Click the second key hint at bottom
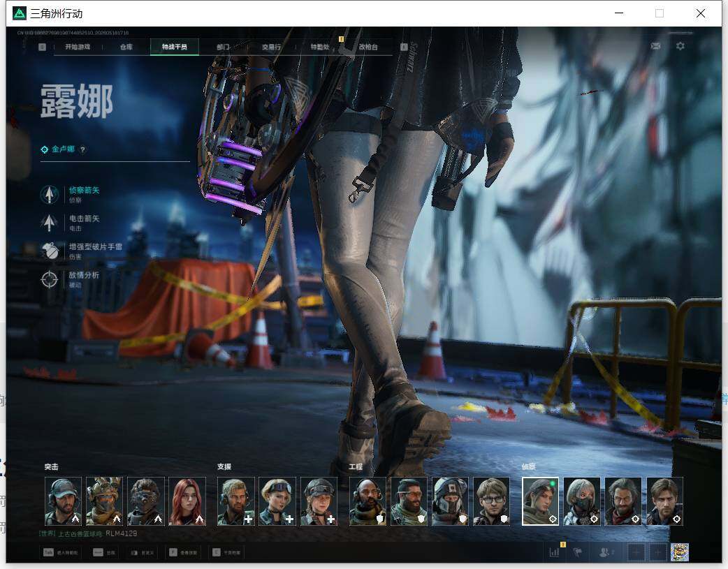Image resolution: width=728 pixels, height=569 pixels. (104, 552)
